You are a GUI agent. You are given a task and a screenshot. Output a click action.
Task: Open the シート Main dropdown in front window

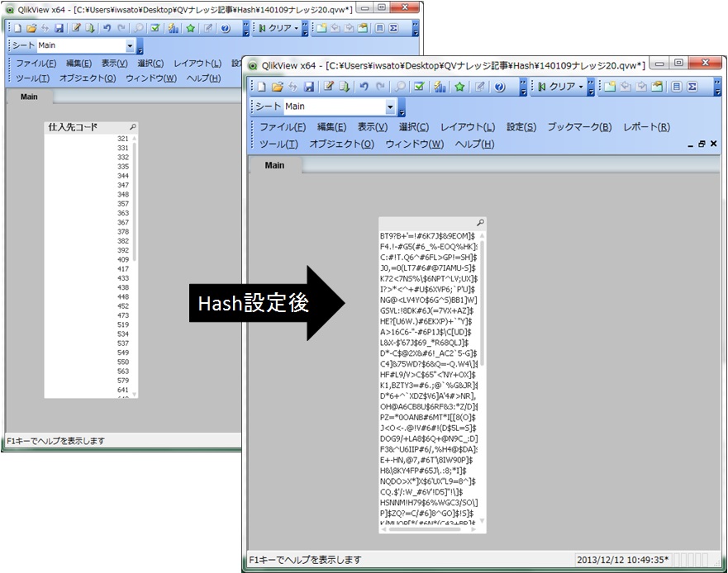point(390,107)
